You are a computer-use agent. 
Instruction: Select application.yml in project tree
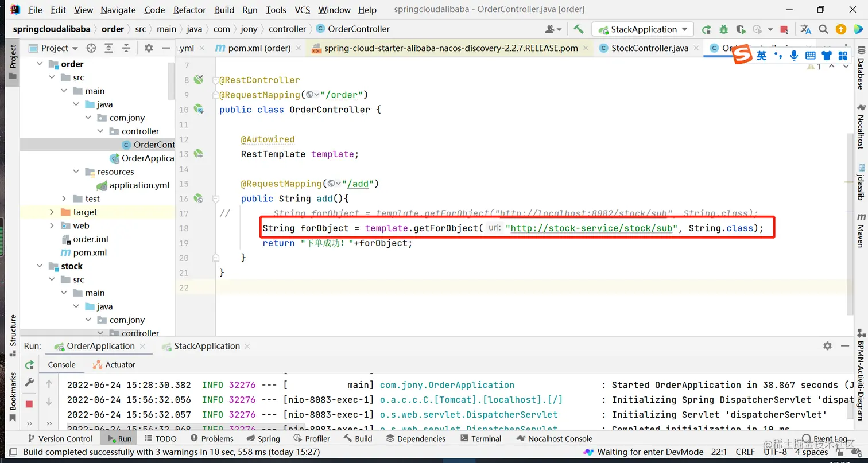pos(133,185)
